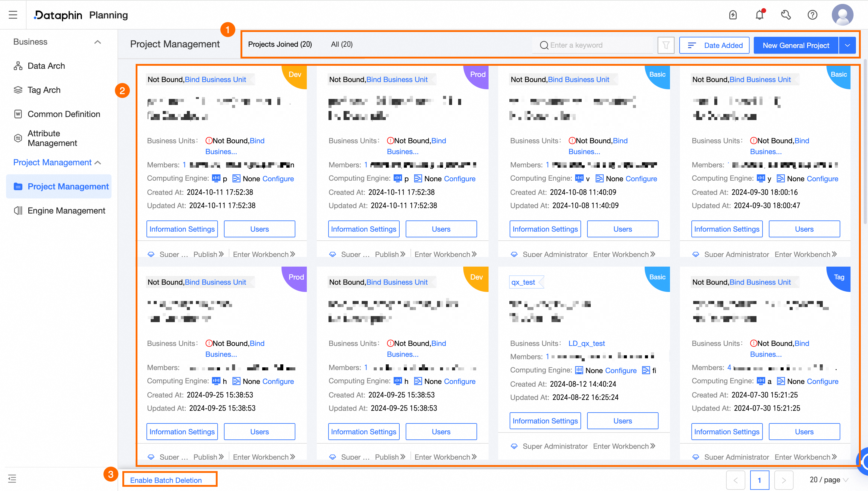Open the hamburger menu icon
The height and width of the screenshot is (491, 868).
click(13, 15)
